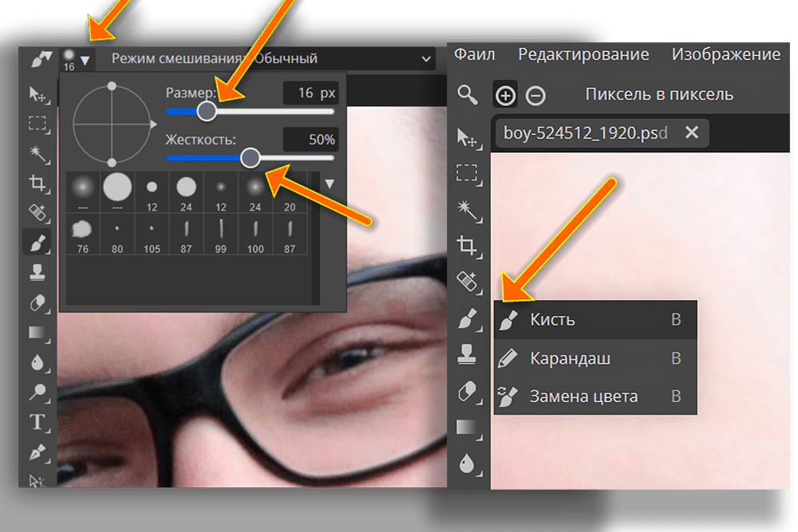Select Rectangle Select tool in right toolbar
Viewport: 798px width, 532px height.
click(x=468, y=173)
